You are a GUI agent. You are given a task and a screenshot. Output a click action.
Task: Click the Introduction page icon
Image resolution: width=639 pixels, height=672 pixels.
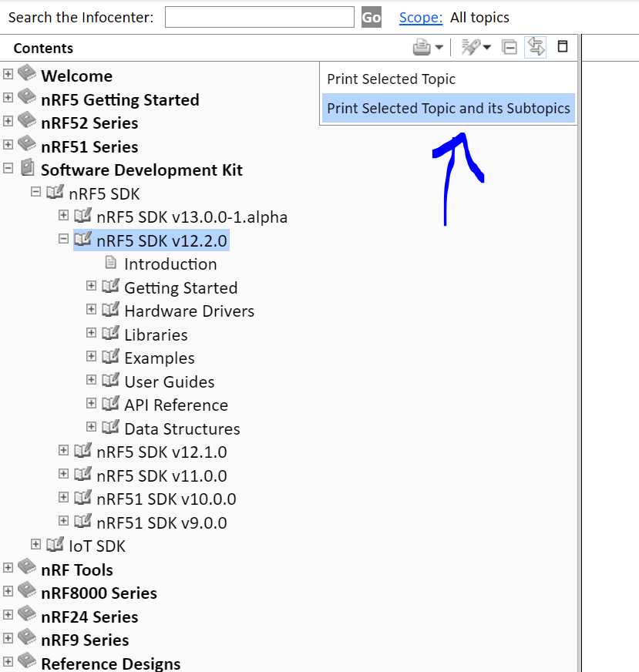tap(110, 262)
